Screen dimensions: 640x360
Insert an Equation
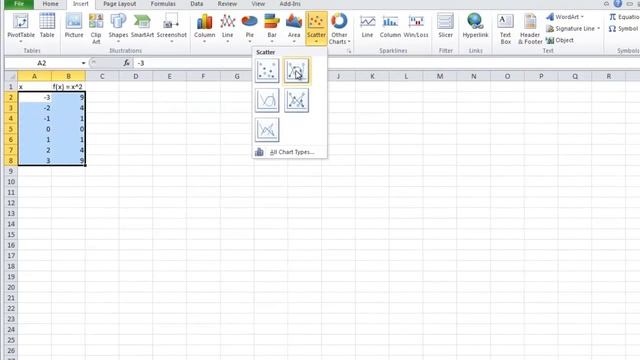[x=624, y=17]
